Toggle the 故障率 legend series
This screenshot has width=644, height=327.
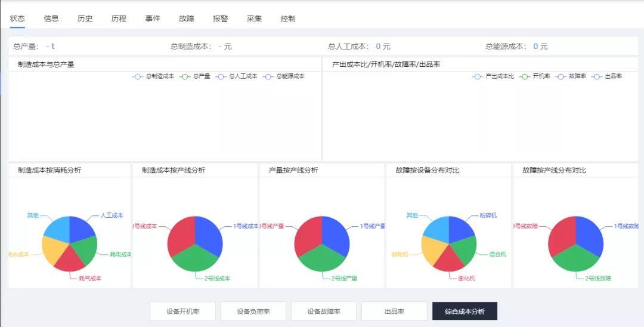(x=571, y=76)
